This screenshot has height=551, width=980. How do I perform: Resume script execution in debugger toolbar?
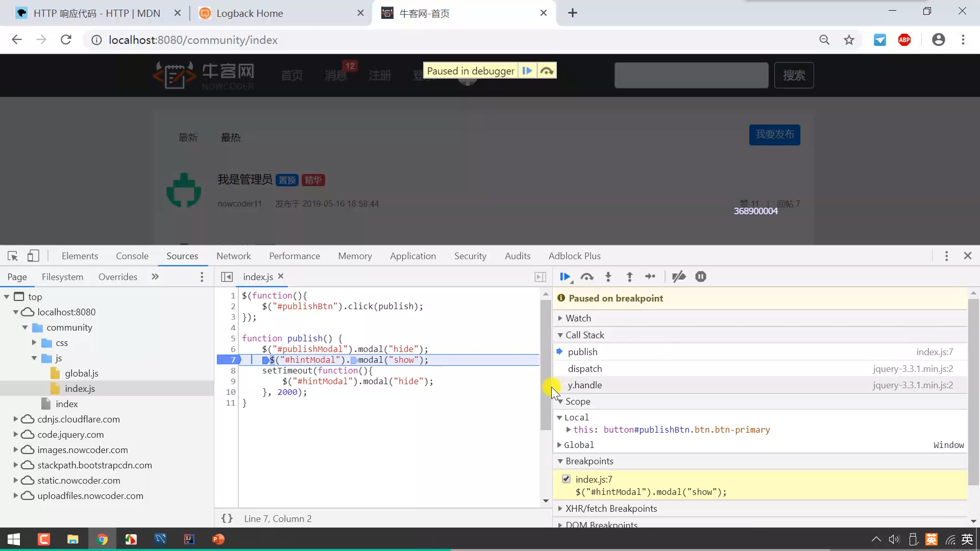pos(565,277)
